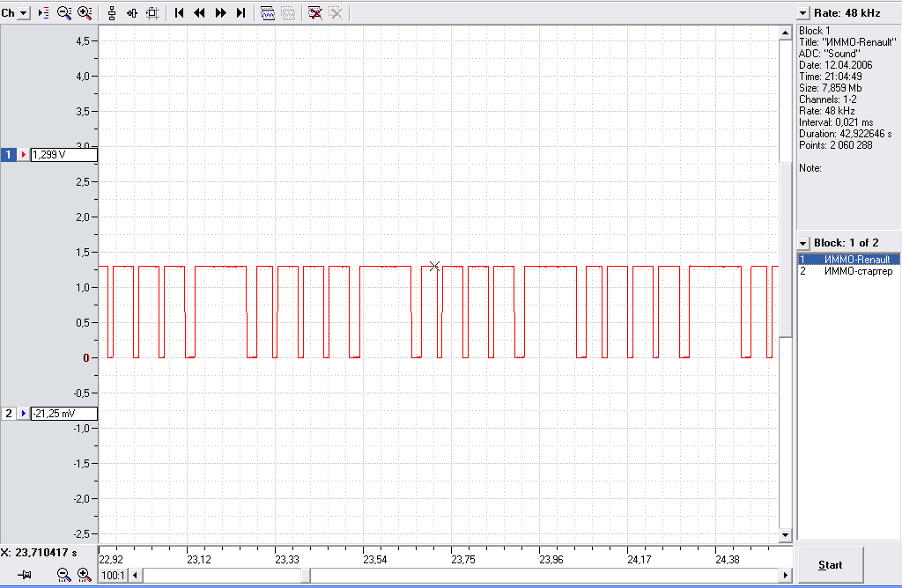Click the vertical scrollbar up arrow
Viewport: 902px width, 588px height.
click(785, 33)
